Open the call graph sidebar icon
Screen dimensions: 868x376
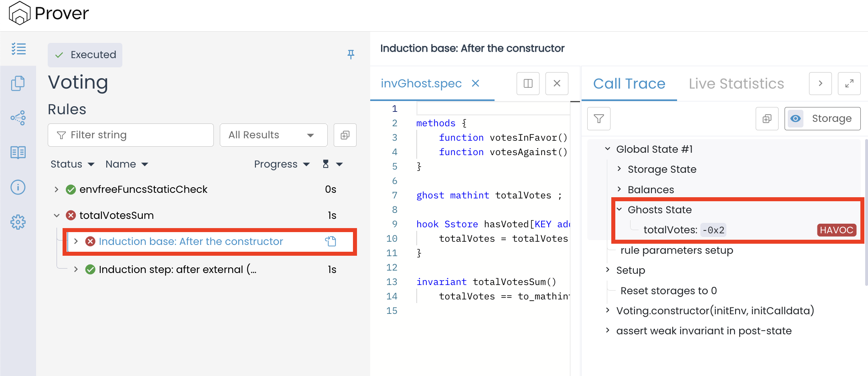18,118
